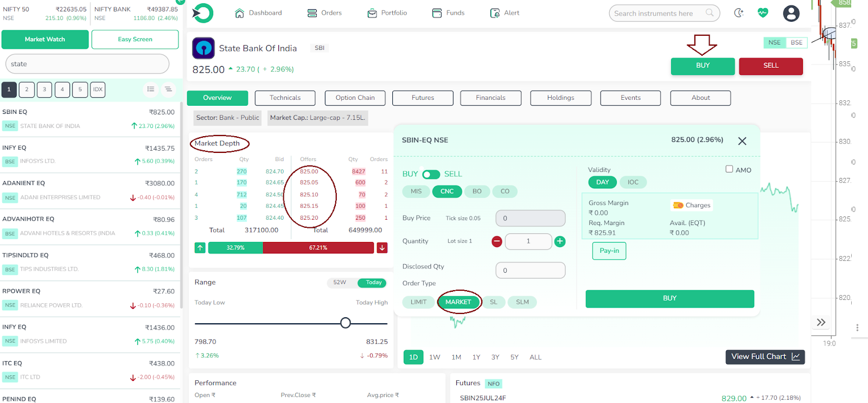Image resolution: width=868 pixels, height=403 pixels.
Task: Expand the side panel double chevron
Action: click(x=821, y=322)
